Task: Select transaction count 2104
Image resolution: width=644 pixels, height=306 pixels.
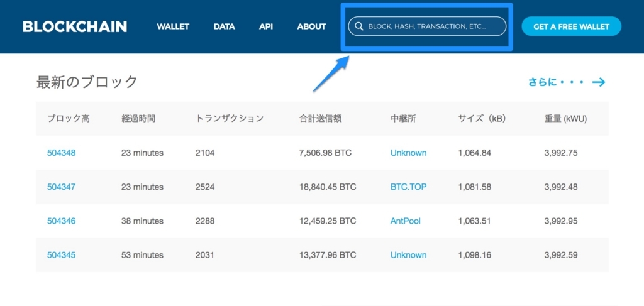Action: (205, 153)
